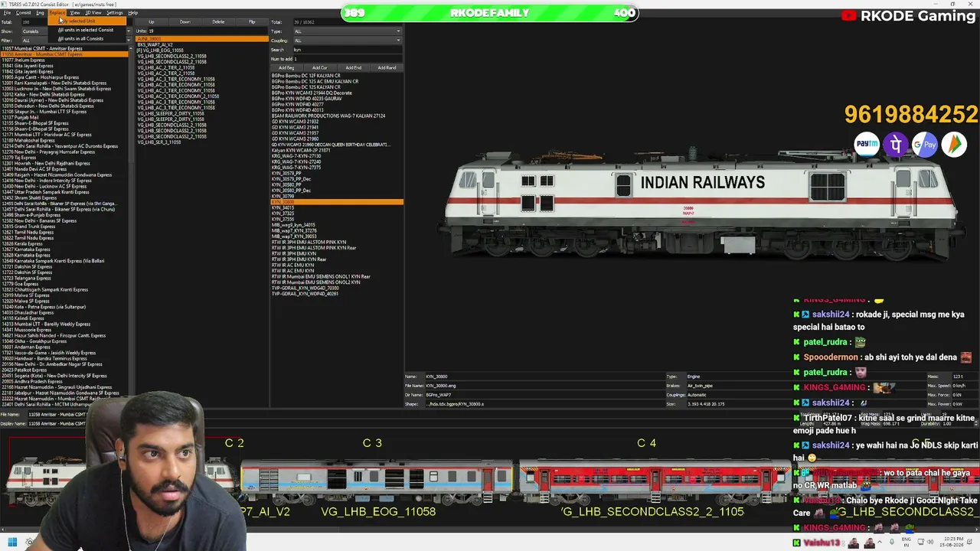The width and height of the screenshot is (980, 551).
Task: Choose 'All units in all Consists' option
Action: (81, 38)
